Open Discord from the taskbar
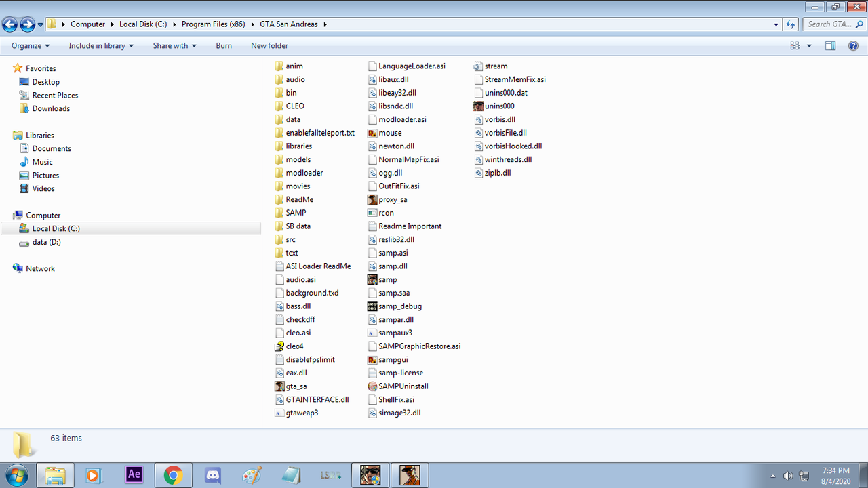This screenshot has height=488, width=868. (213, 475)
